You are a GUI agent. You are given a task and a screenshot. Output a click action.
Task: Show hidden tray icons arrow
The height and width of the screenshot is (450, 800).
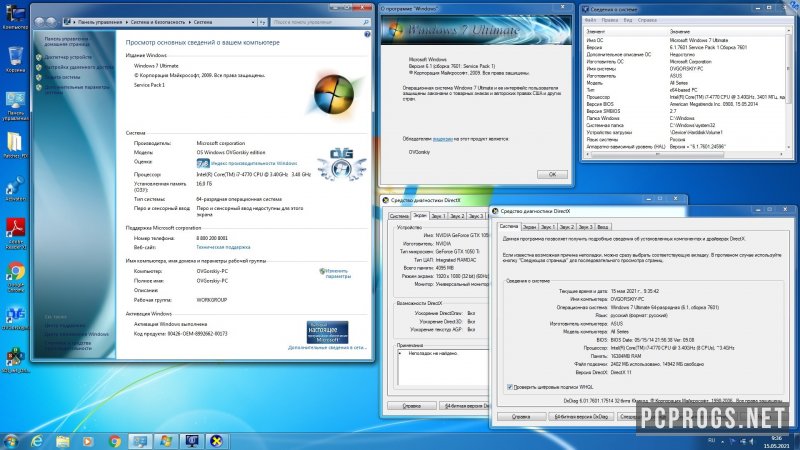coord(722,441)
